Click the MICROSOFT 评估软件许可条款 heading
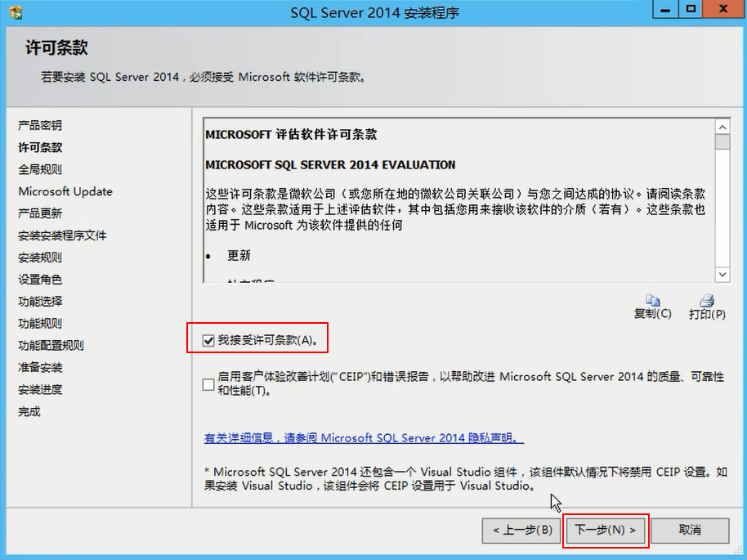 point(291,134)
